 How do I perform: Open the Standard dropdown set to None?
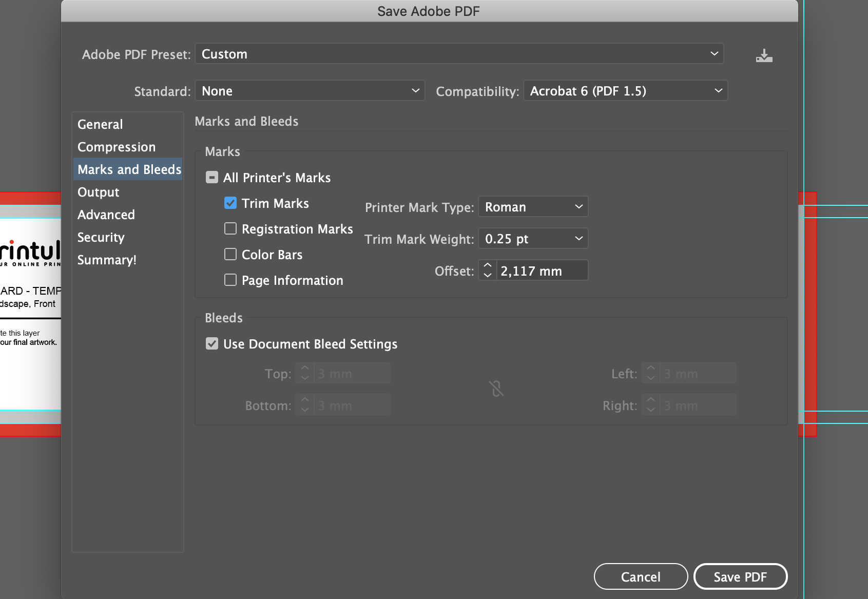point(310,91)
